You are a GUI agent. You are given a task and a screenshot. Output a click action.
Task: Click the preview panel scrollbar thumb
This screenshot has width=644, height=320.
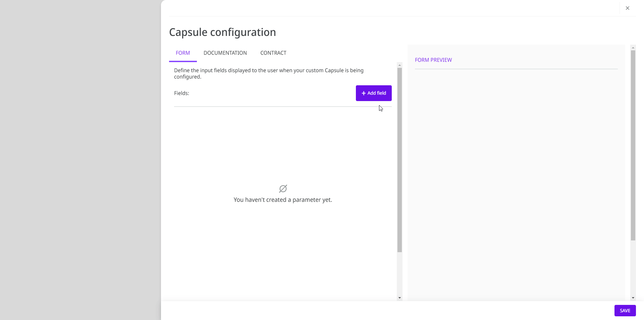point(633,144)
